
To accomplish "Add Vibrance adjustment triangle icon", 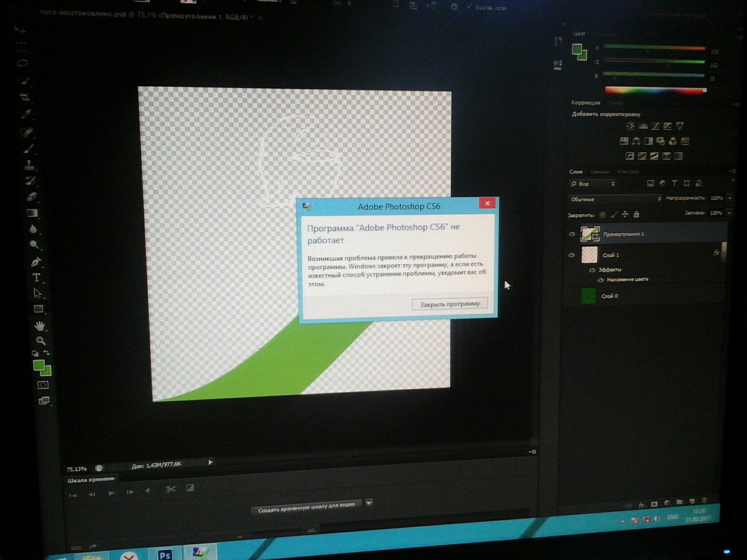I will (x=680, y=126).
